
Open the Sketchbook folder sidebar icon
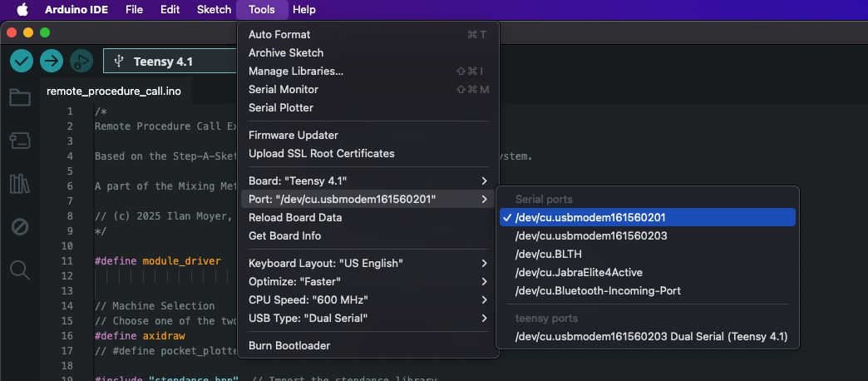click(19, 98)
